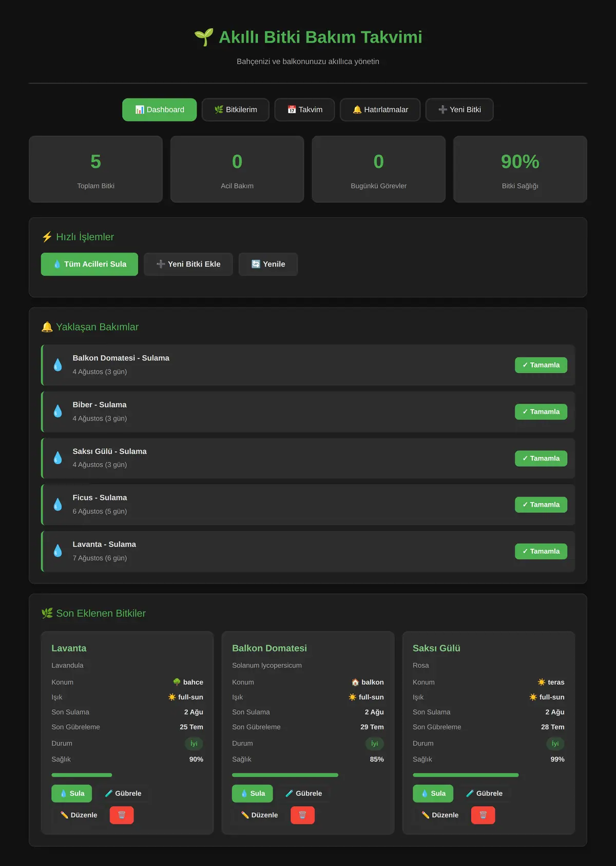
Task: Mark Biber - Sulama as Tamamla
Action: (541, 412)
